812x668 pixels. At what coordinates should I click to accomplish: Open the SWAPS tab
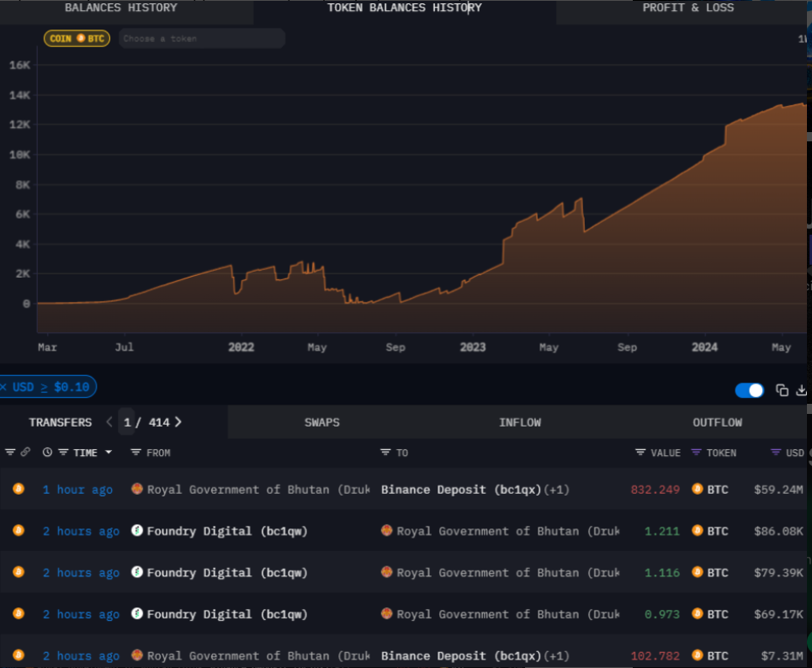pos(321,422)
